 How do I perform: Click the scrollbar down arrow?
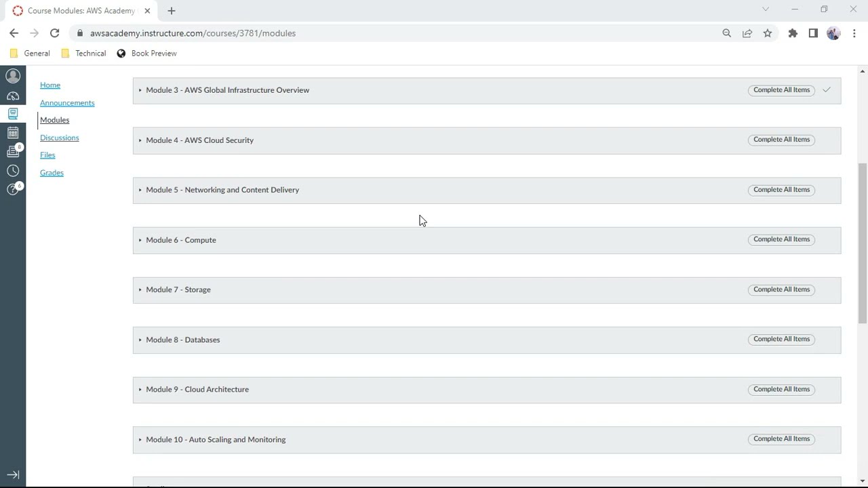(x=863, y=483)
